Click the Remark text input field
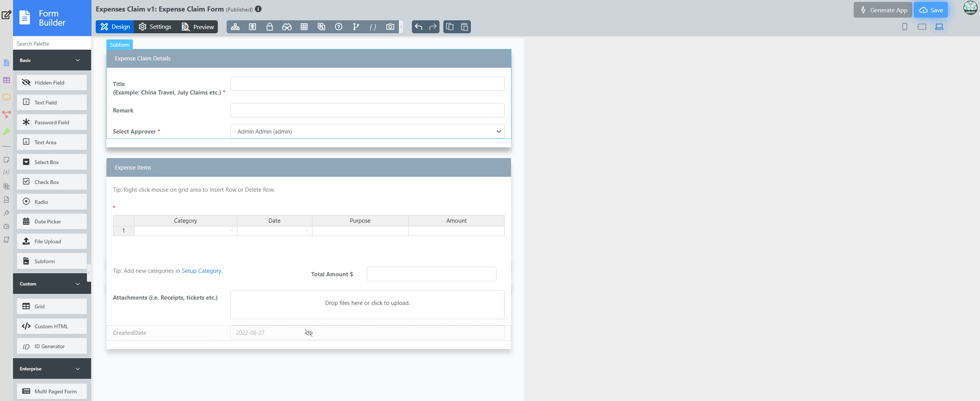Viewport: 980px width, 401px height. click(367, 110)
